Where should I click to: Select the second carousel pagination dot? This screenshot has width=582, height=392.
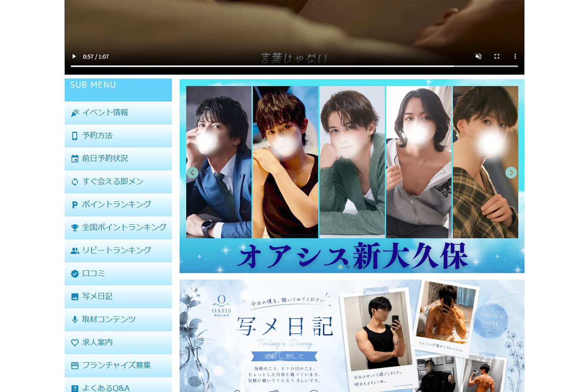(348, 267)
